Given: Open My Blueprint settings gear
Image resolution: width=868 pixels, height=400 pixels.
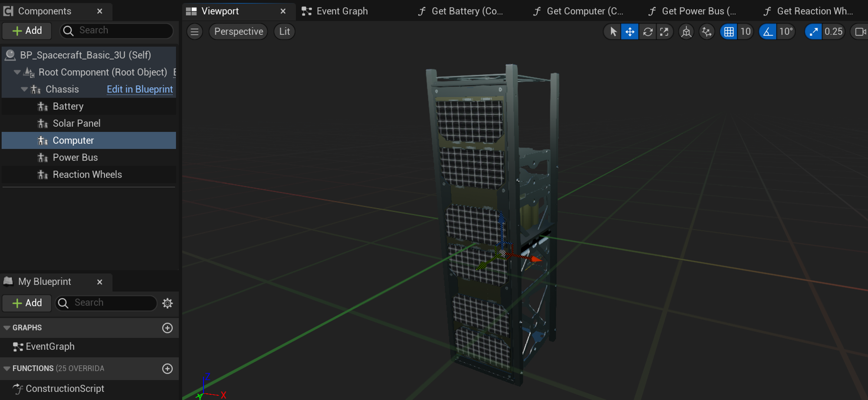Looking at the screenshot, I should [x=168, y=303].
